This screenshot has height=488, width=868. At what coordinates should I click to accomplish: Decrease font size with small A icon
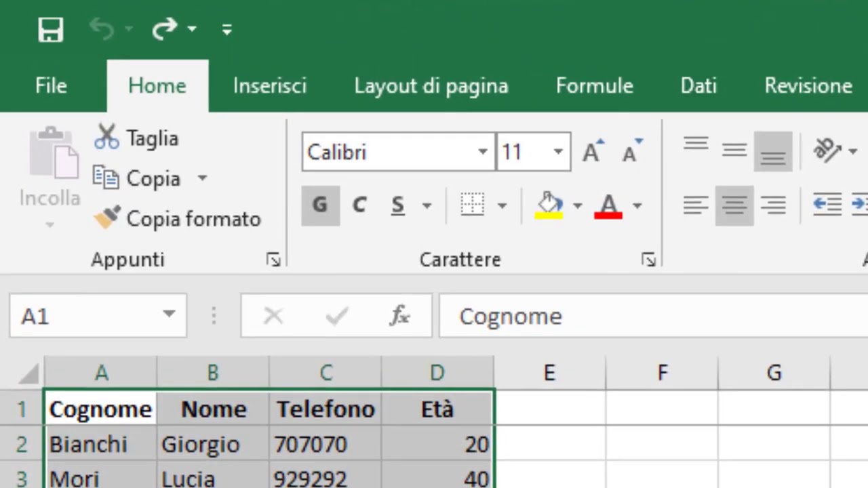(x=633, y=152)
